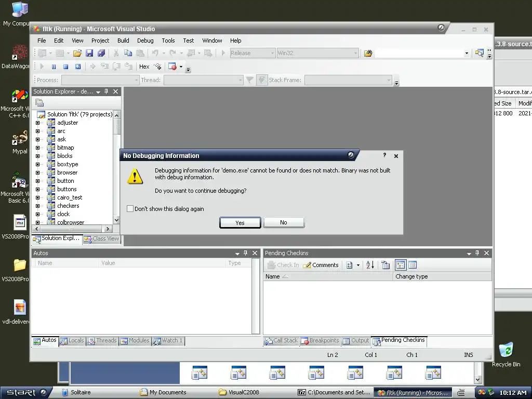Open Solitaire from the taskbar

[x=77, y=392]
